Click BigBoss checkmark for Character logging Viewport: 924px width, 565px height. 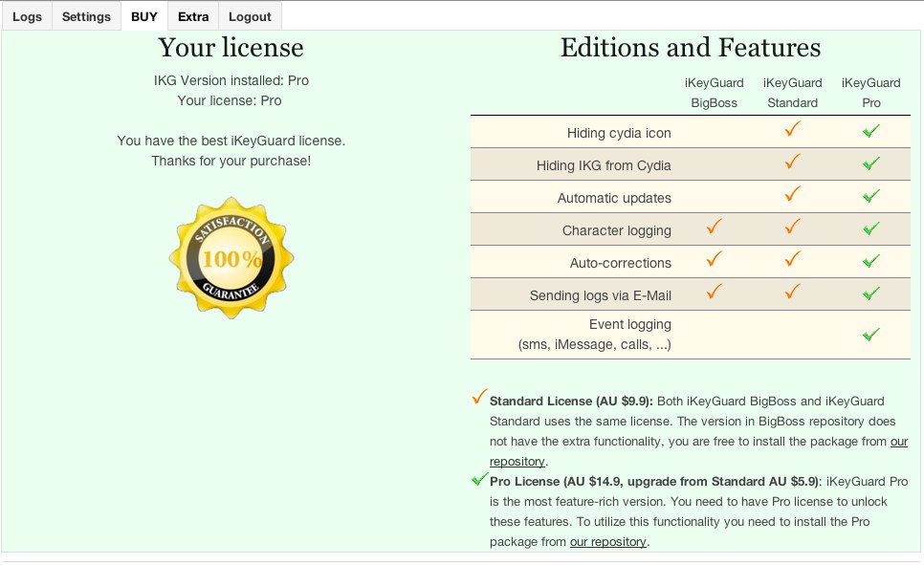click(714, 228)
